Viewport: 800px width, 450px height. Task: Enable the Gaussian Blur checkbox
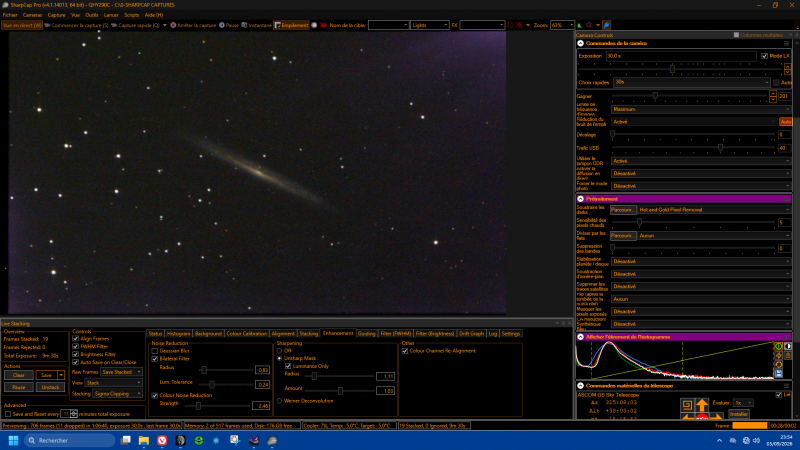coord(155,351)
